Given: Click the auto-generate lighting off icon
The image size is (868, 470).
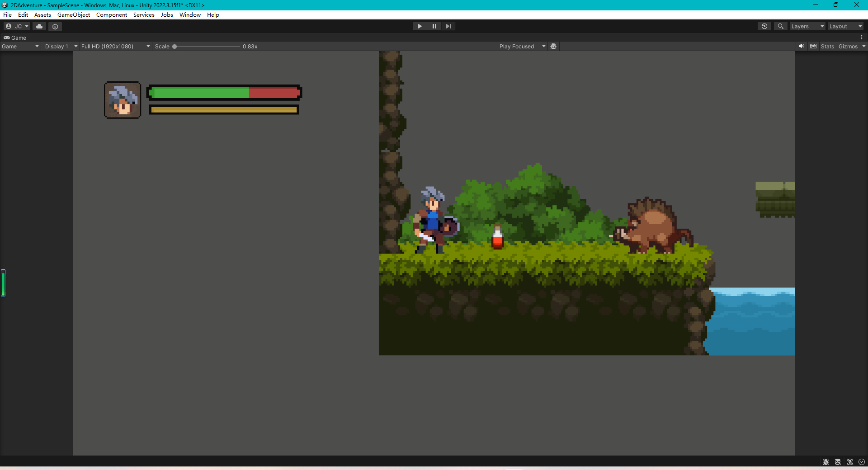Looking at the screenshot, I should point(850,462).
